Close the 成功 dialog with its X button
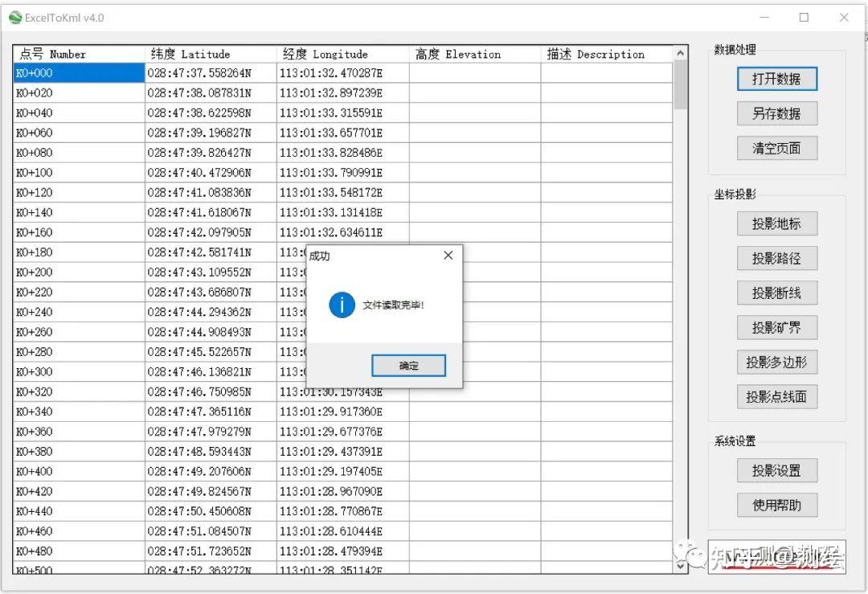The image size is (868, 594). tap(448, 255)
